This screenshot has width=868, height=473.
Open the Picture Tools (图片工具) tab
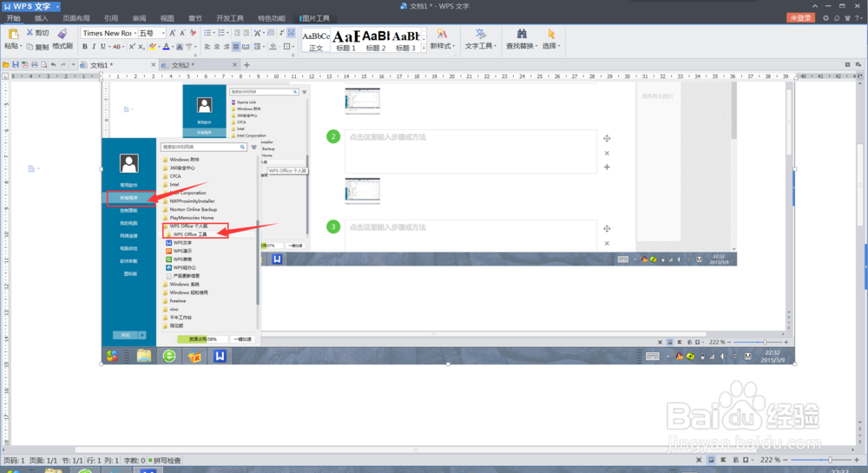316,18
